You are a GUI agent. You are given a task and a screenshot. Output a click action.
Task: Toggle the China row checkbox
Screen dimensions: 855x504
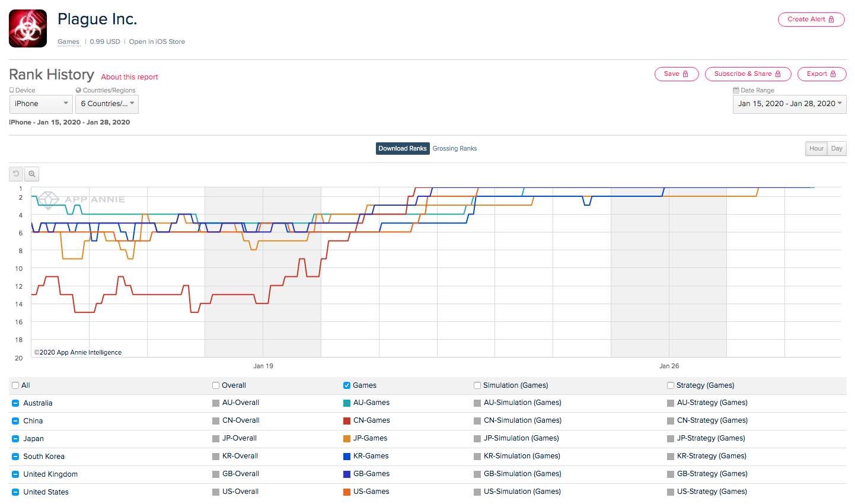pos(15,421)
